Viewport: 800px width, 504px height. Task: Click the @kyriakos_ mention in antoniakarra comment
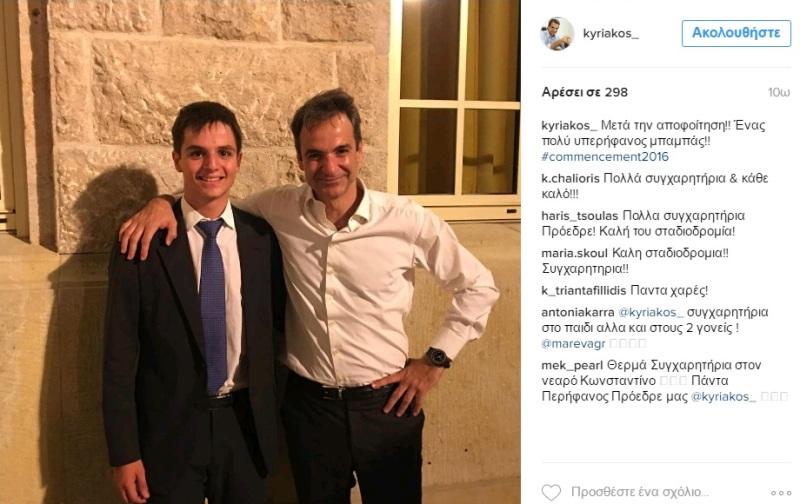coord(651,312)
